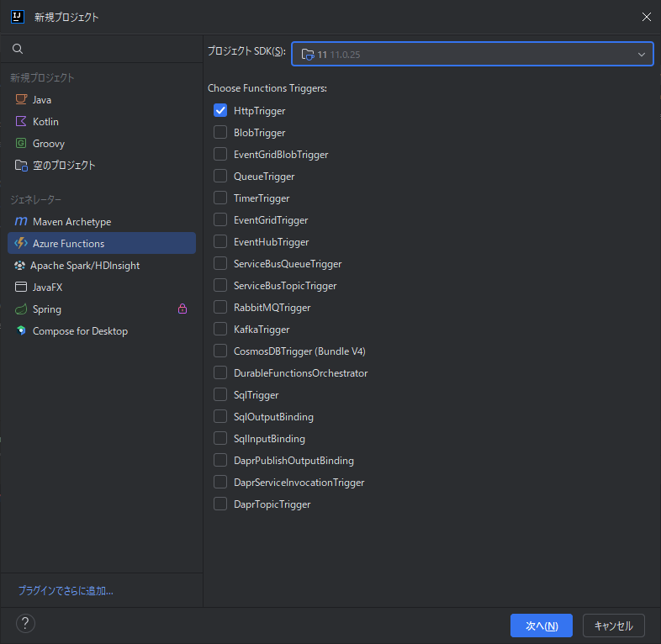Image resolution: width=661 pixels, height=644 pixels.
Task: Open help with the question mark icon
Action: pos(25,623)
